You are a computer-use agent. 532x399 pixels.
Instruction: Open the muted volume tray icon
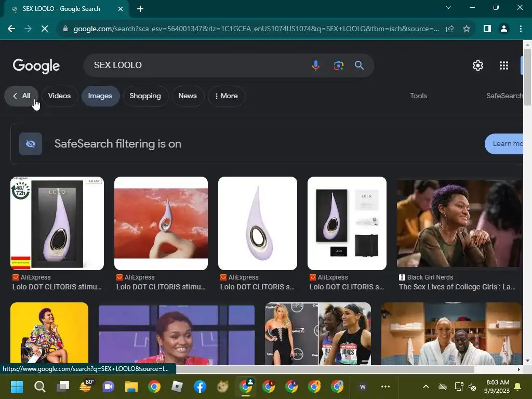(472, 387)
